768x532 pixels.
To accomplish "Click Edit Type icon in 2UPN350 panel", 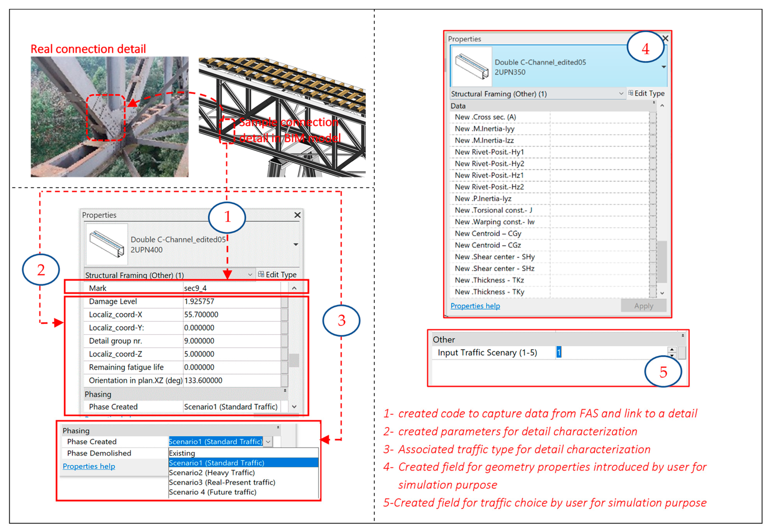I will [631, 93].
